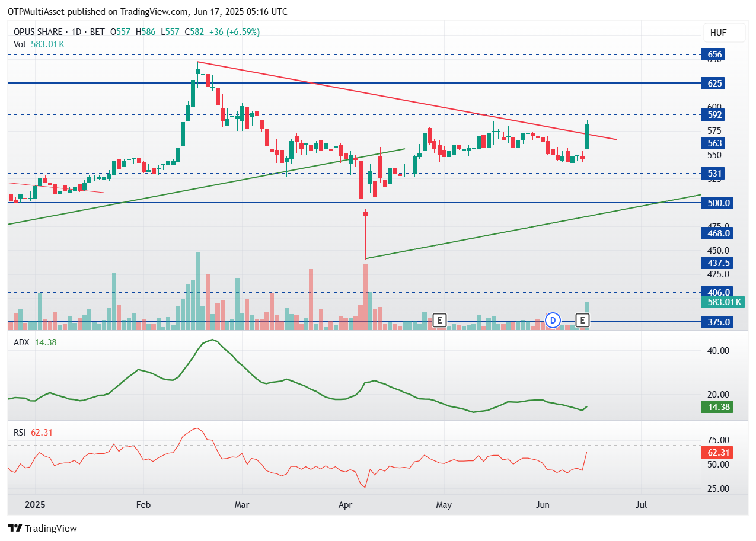Click the latest green breakout candle

[587, 136]
